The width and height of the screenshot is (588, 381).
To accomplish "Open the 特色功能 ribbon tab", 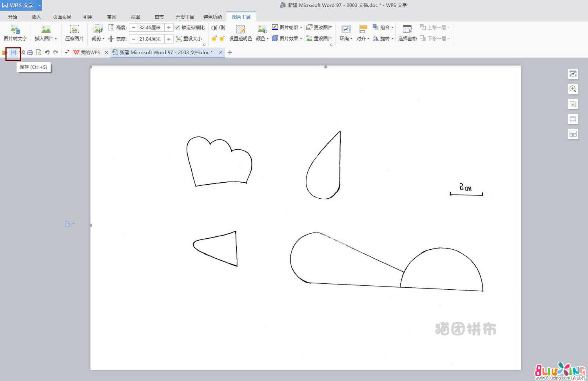I will (212, 17).
